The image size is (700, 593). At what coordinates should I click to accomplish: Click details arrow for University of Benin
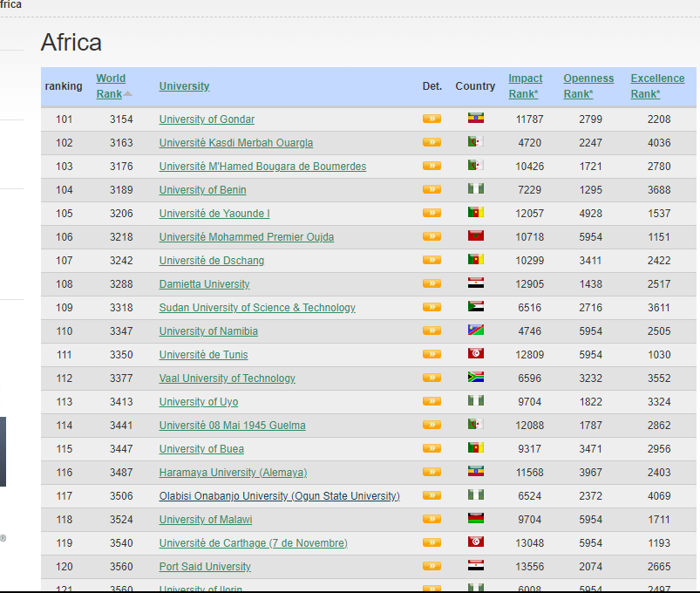point(432,189)
